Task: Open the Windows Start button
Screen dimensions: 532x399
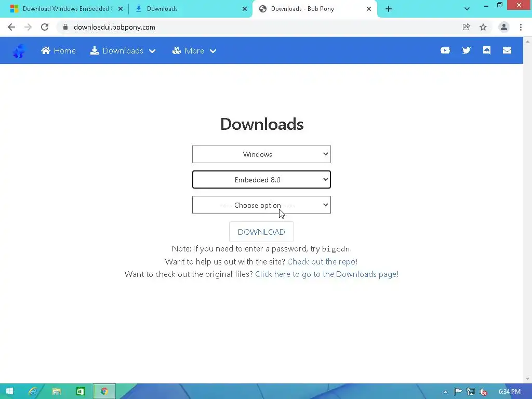Action: click(x=9, y=391)
